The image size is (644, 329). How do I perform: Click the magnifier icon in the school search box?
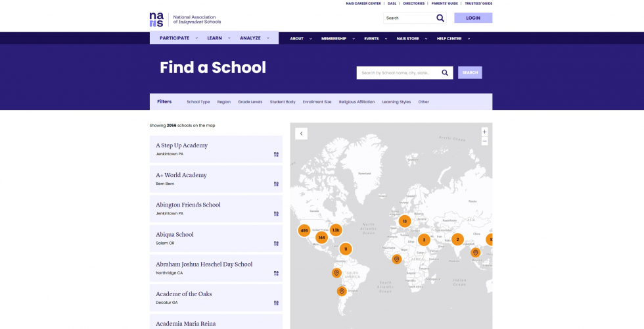445,73
